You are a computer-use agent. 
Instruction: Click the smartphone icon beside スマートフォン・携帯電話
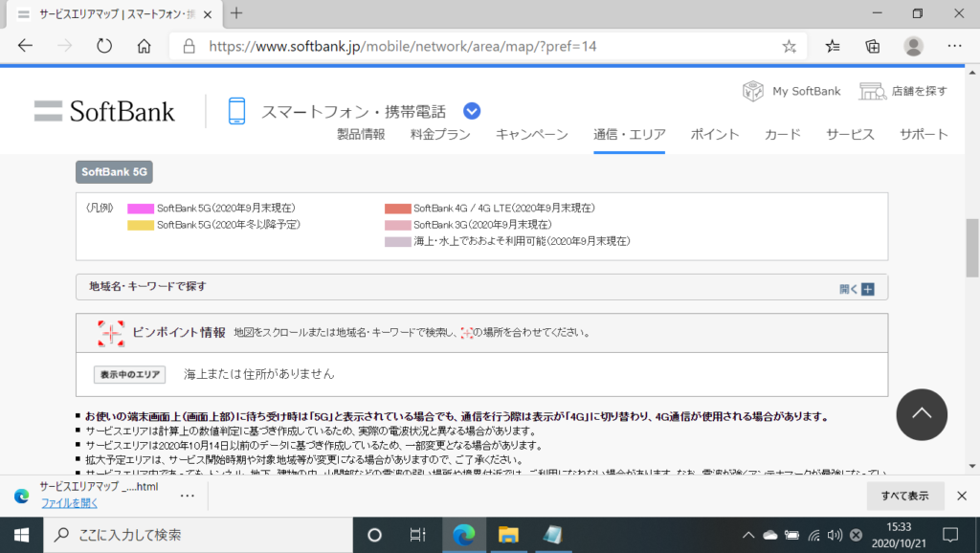point(237,111)
